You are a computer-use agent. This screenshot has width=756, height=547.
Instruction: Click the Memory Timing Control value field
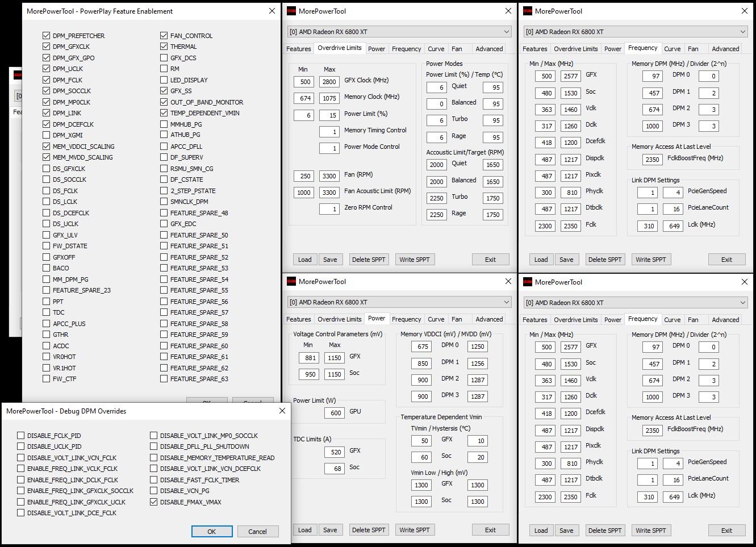click(x=329, y=132)
